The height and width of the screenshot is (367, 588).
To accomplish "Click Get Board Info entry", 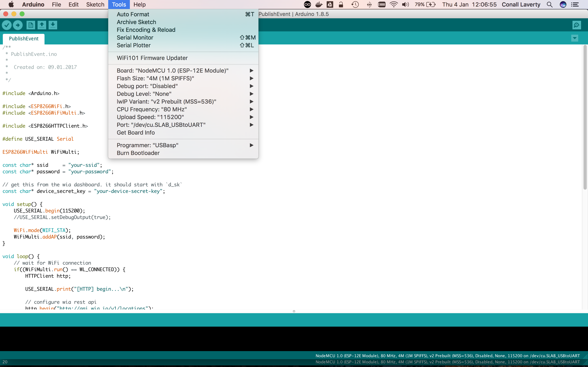I will click(x=136, y=133).
